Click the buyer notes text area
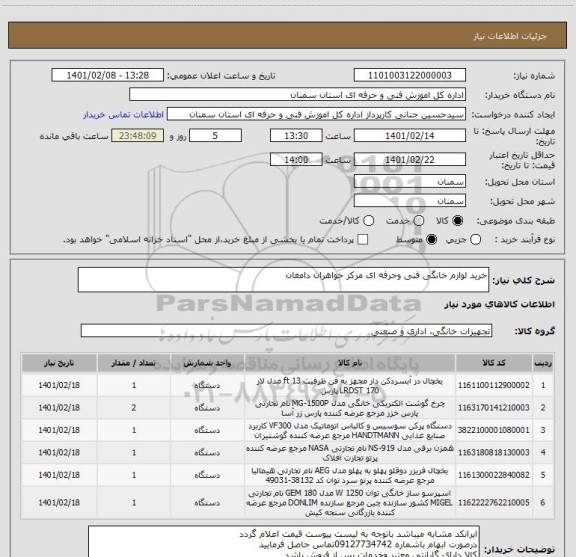 coord(284,542)
